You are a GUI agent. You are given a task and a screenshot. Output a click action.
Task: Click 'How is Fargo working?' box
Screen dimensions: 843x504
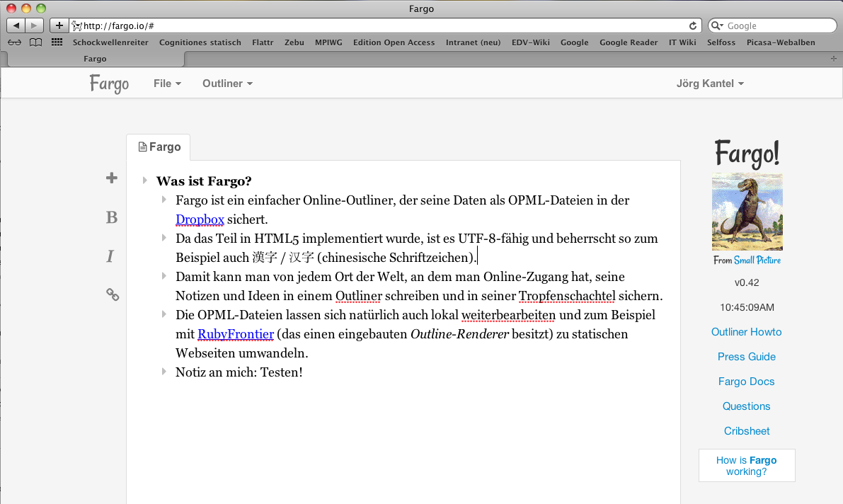tap(746, 466)
